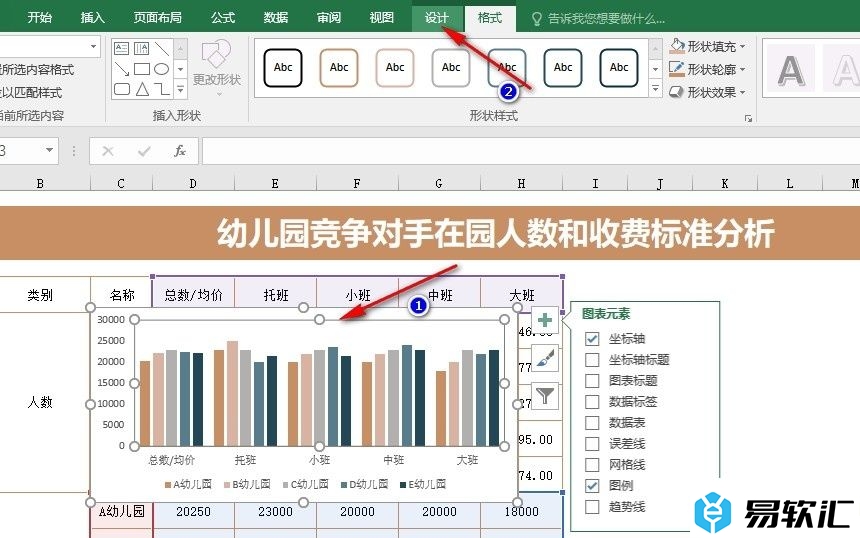This screenshot has height=538, width=860.
Task: Uncheck the 坐标轴 chart element
Action: click(x=592, y=339)
